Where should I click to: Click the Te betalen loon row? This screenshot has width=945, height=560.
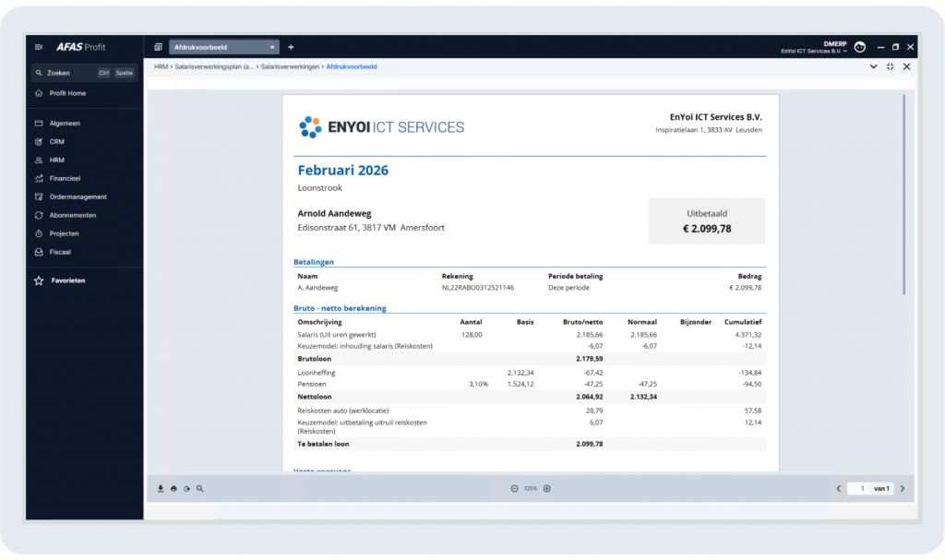(530, 445)
